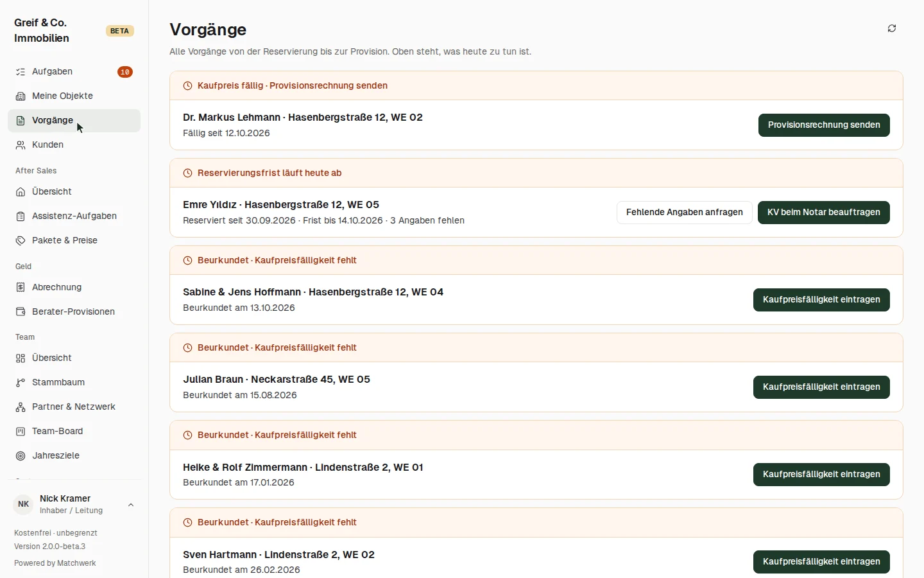The height and width of the screenshot is (578, 924).
Task: Click the Berater-Provisionen wallet icon
Action: (21, 312)
